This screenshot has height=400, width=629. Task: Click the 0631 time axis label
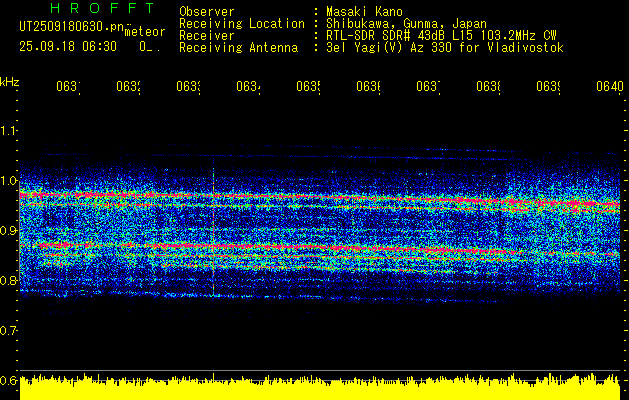click(68, 86)
